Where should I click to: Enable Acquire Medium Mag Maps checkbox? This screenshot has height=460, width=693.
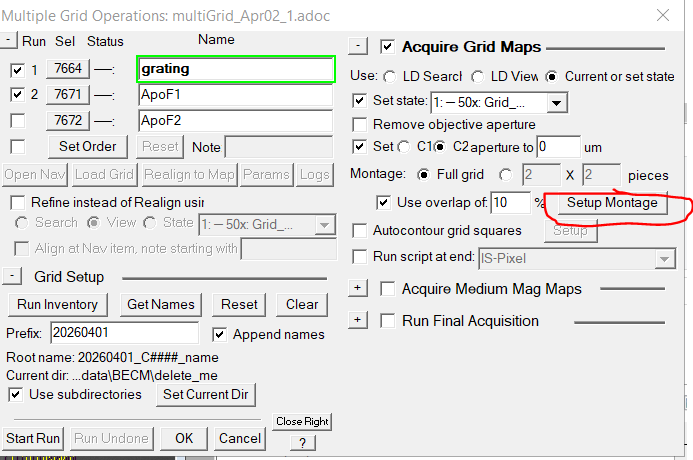(x=388, y=289)
